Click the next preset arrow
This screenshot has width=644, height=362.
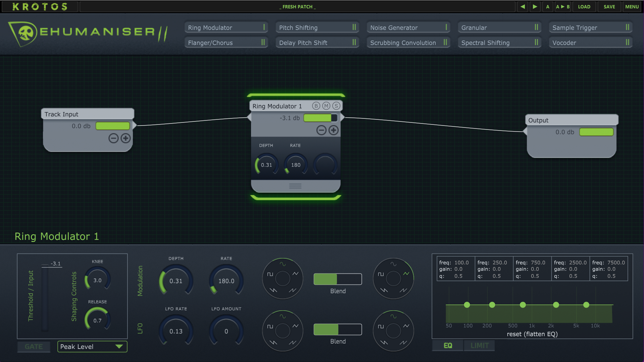click(x=535, y=6)
